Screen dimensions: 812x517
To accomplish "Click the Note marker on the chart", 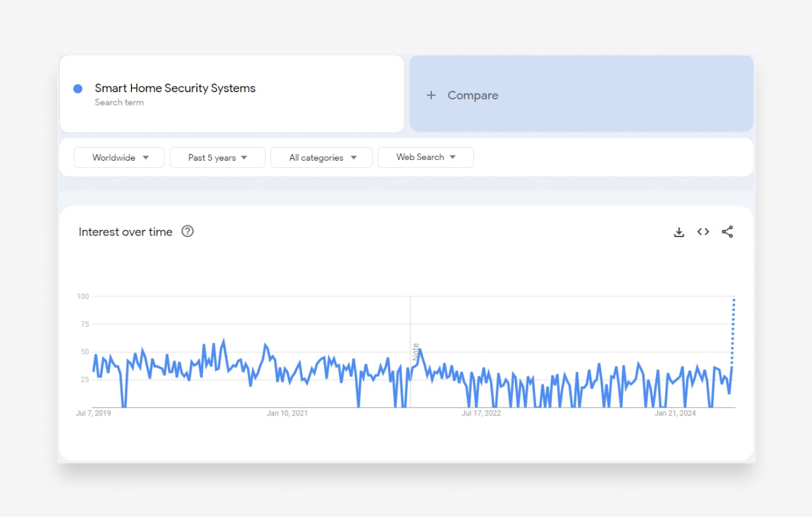I will pos(416,350).
